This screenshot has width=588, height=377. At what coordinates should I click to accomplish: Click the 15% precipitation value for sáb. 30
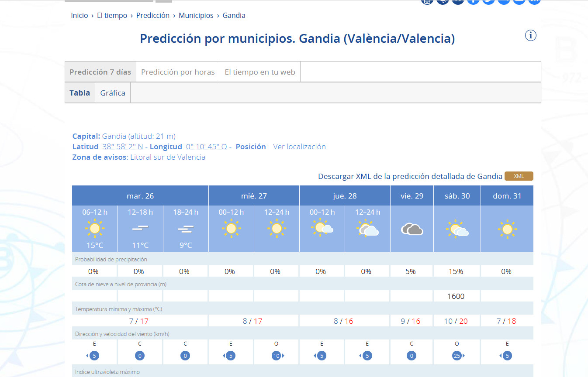pos(456,271)
